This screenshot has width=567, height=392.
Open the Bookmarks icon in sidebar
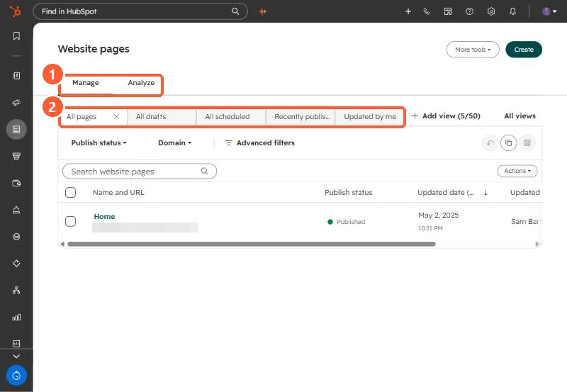click(x=16, y=36)
